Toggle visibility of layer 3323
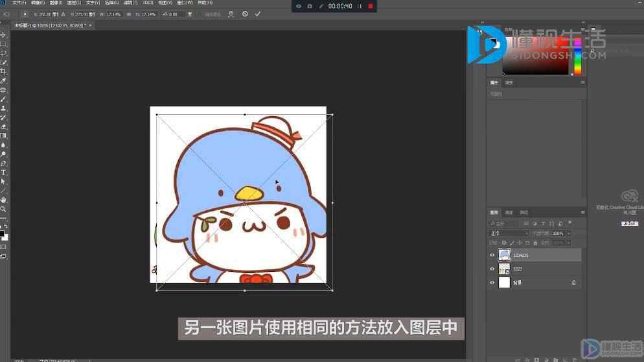 pyautogui.click(x=492, y=269)
